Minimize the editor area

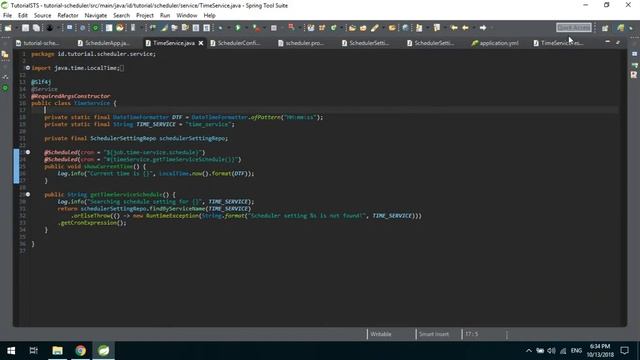click(x=607, y=42)
